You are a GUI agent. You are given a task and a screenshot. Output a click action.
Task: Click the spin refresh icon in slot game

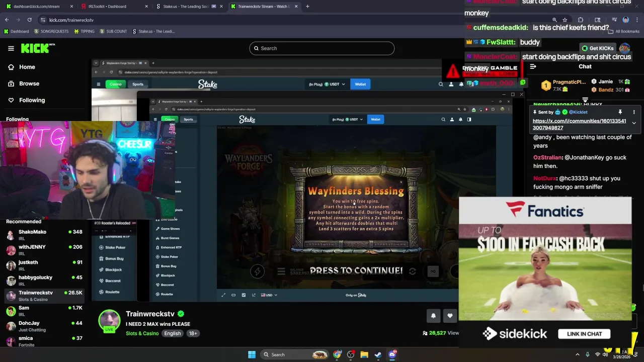pos(413,271)
